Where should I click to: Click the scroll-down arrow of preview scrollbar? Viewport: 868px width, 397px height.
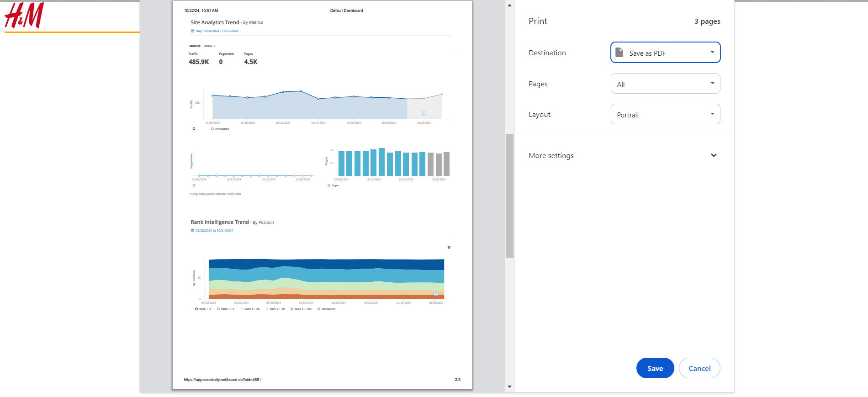[x=509, y=387]
